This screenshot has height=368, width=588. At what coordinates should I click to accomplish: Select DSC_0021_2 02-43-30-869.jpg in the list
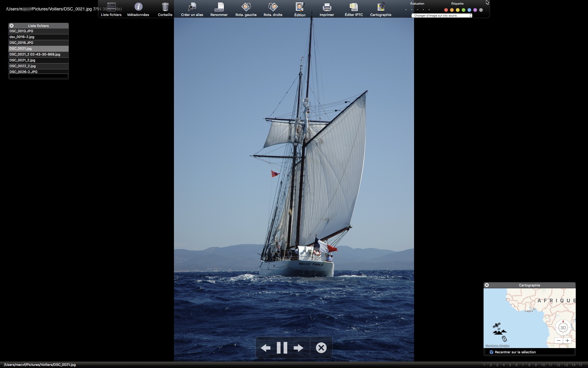point(38,54)
